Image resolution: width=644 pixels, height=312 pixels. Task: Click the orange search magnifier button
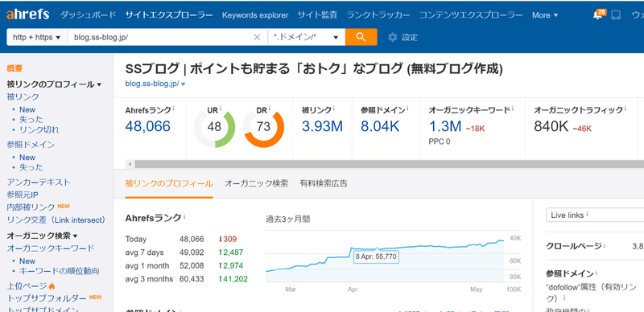[361, 37]
